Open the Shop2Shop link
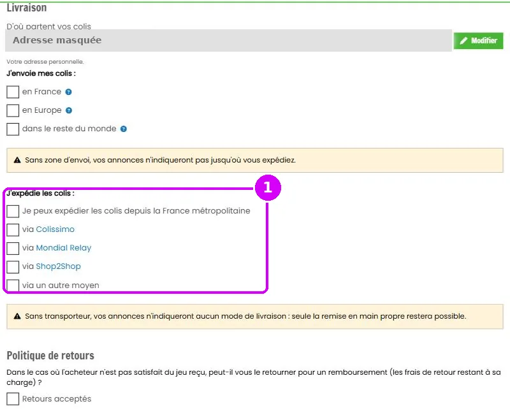This screenshot has height=420, width=510. tap(58, 266)
